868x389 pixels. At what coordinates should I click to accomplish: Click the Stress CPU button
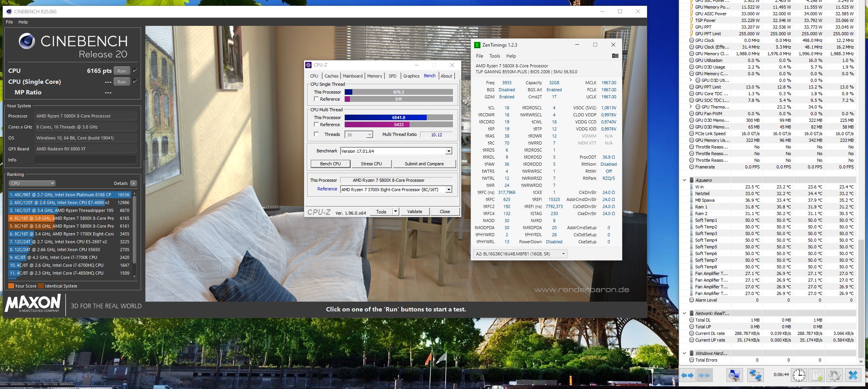pyautogui.click(x=371, y=164)
